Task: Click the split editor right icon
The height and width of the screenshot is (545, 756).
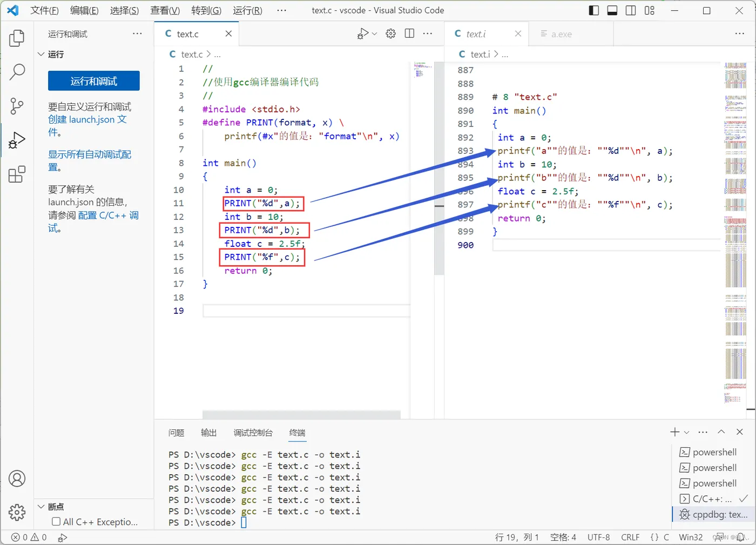Action: click(x=409, y=33)
